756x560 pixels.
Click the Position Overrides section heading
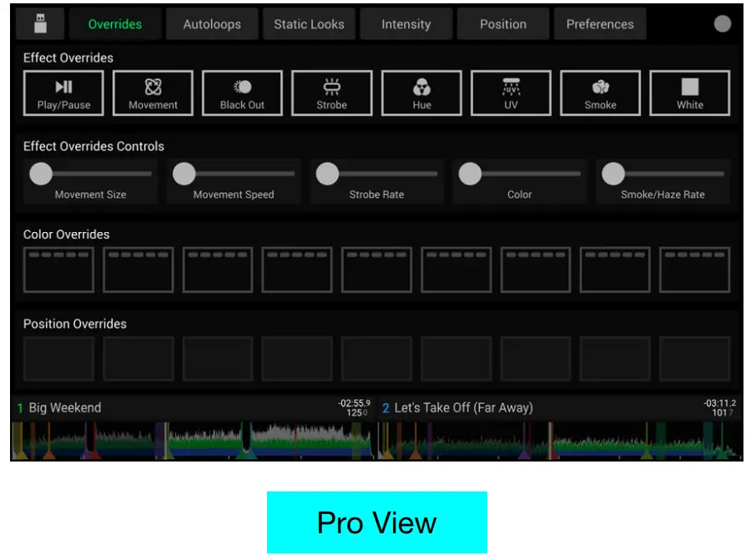[x=75, y=324]
